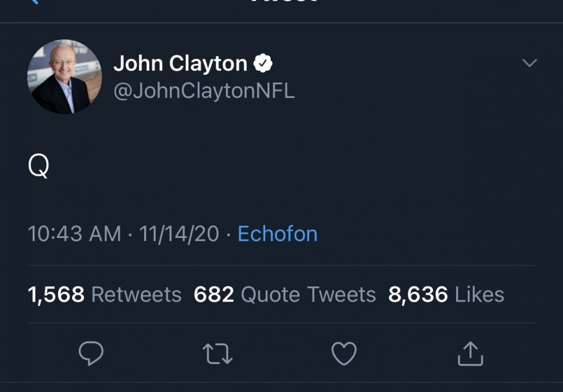Like the tweet with the heart icon
563x392 pixels.
tap(343, 354)
